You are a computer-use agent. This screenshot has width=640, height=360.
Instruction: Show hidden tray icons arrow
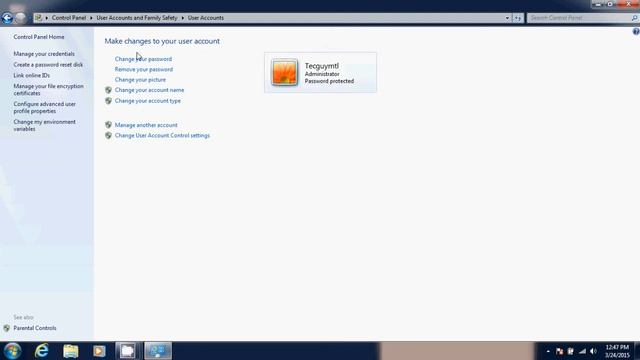[x=548, y=351]
